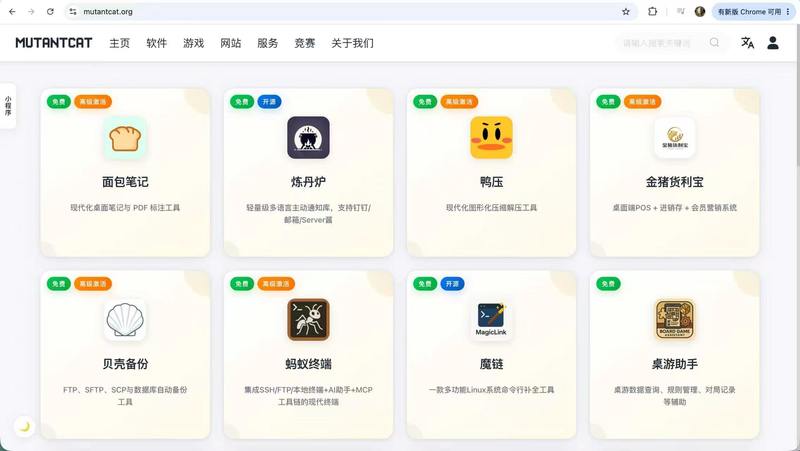800x451 pixels.
Task: Open the 炼丹炉 title link
Action: click(x=308, y=182)
